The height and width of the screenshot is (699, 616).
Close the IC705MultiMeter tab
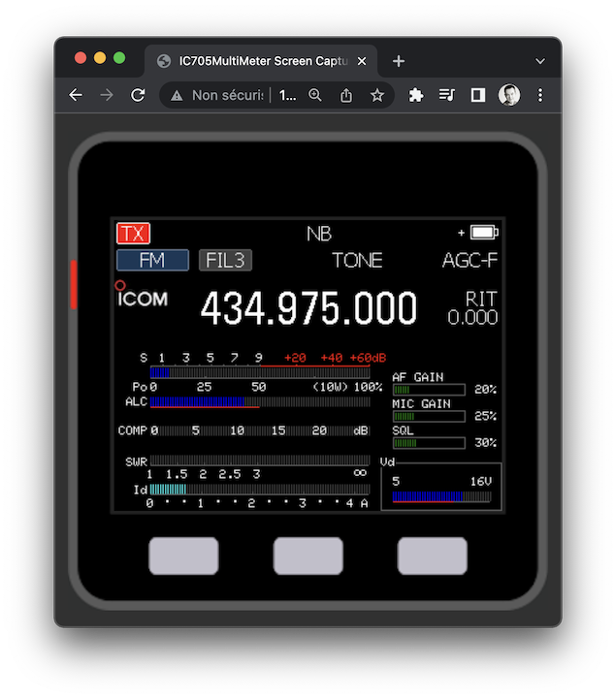click(362, 61)
